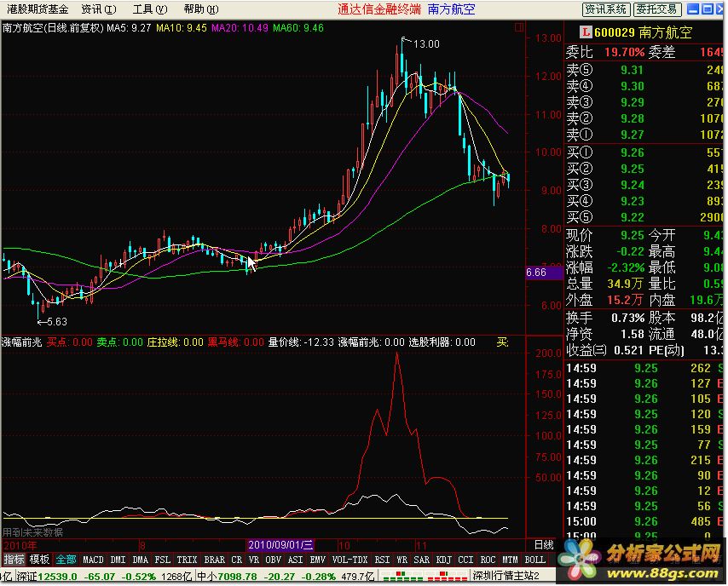Click the 买⑤ 9.22 bid row

click(644, 217)
